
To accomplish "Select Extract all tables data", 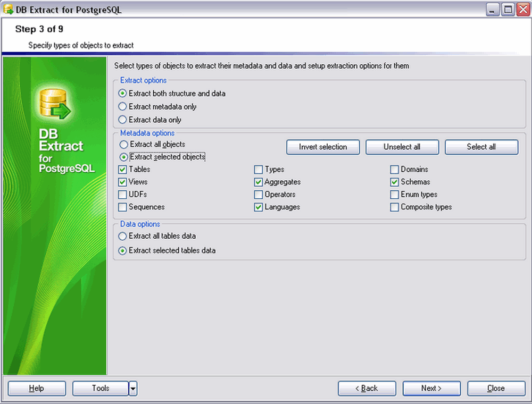I will click(x=122, y=236).
